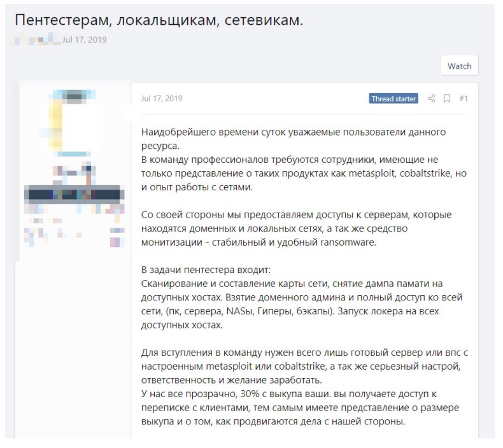Image resolution: width=503 pixels, height=448 pixels.
Task: Click the post date Jul 17, 2019
Action: pos(162,99)
